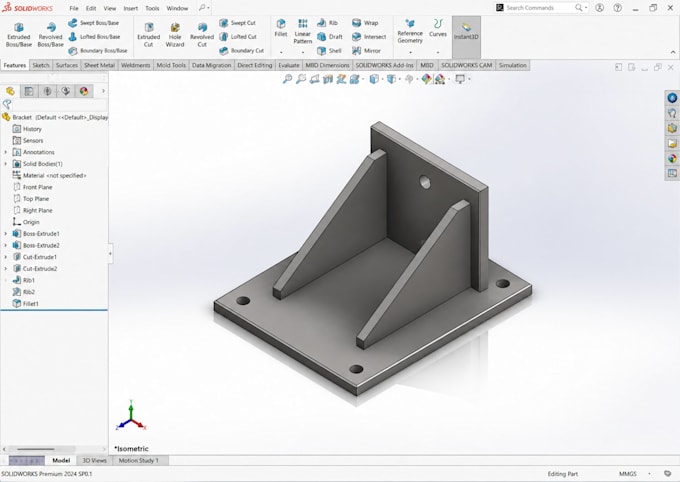Click Zoom to Area in view toolbar

pyautogui.click(x=301, y=79)
